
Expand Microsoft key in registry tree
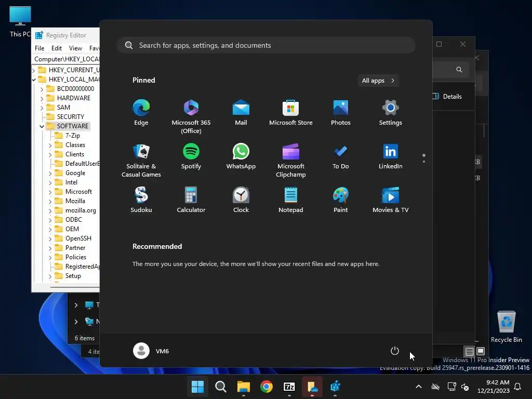pyautogui.click(x=50, y=192)
